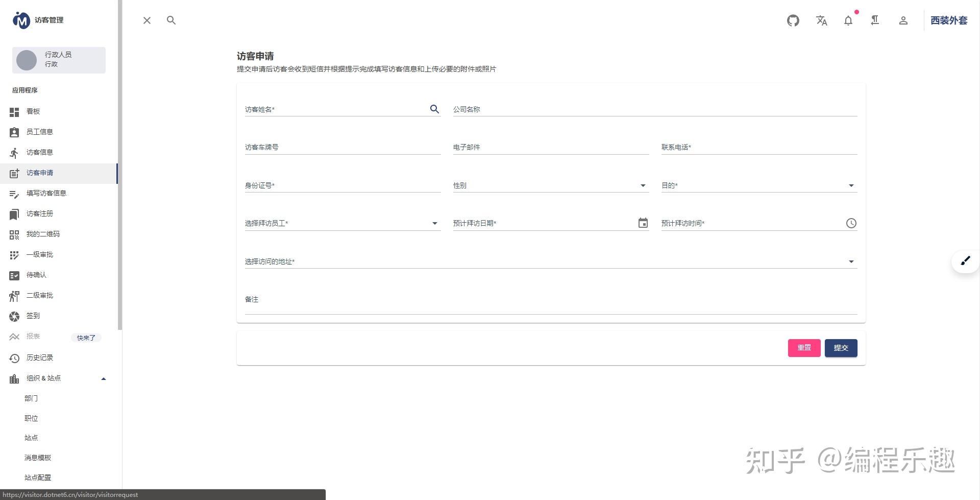Open the calendar picker for visit date
The width and height of the screenshot is (980, 500).
tap(643, 223)
